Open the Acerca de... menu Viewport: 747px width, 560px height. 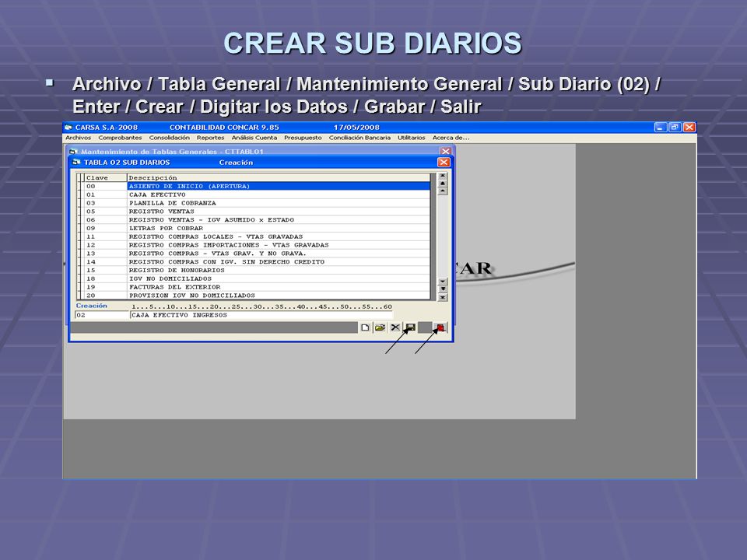coord(451,138)
